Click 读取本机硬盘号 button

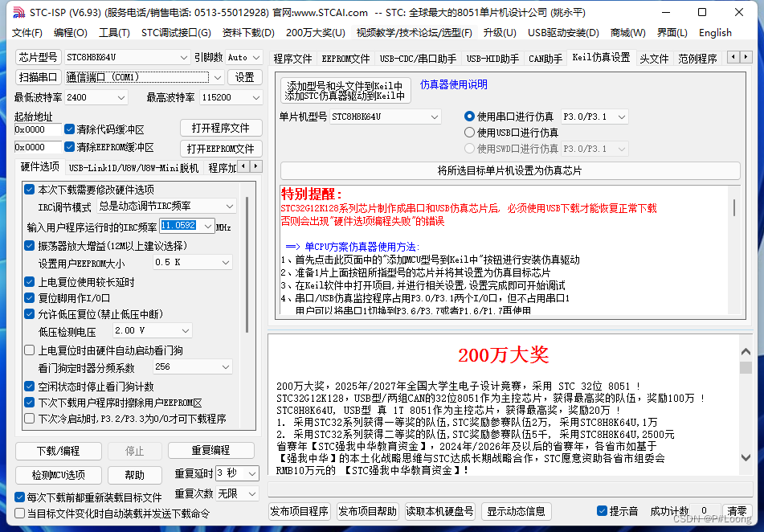[x=440, y=512]
